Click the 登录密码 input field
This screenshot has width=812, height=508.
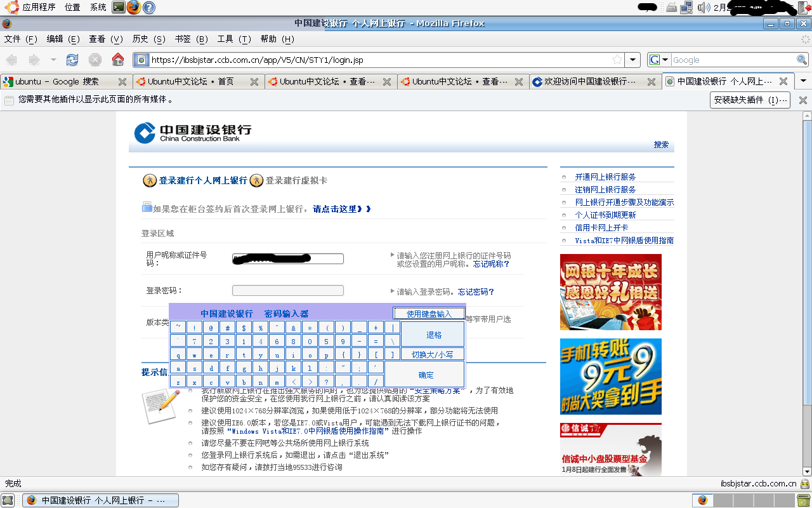[x=288, y=290]
